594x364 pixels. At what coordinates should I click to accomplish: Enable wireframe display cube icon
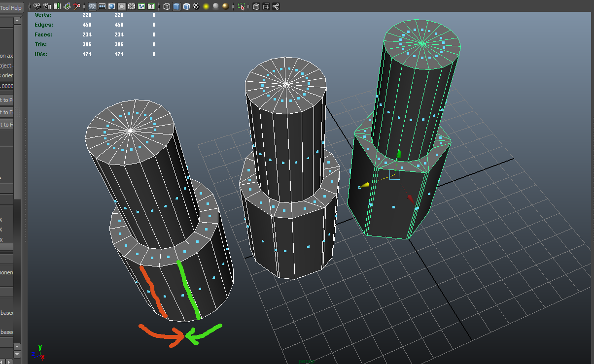coord(167,7)
